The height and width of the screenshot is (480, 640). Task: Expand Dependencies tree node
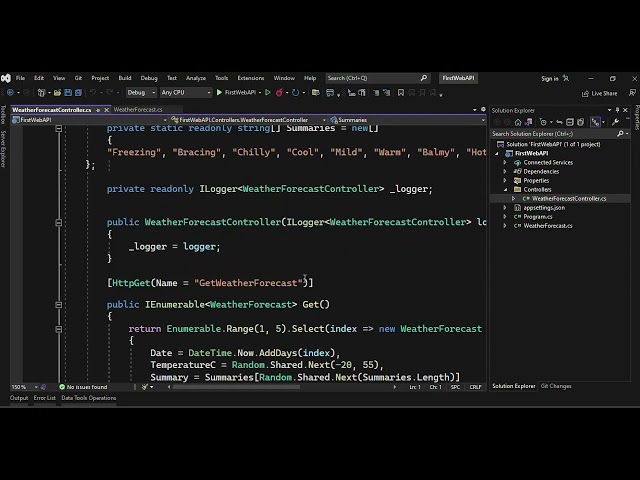point(505,171)
